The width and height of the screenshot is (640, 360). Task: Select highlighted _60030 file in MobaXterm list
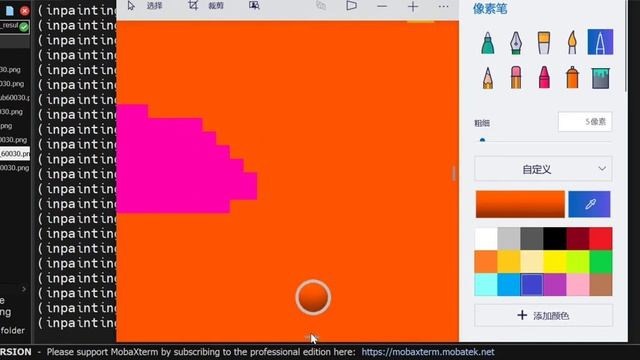(15, 154)
